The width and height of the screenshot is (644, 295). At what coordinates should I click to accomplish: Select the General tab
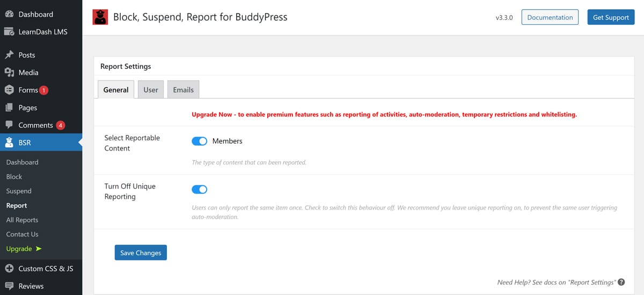click(x=116, y=90)
